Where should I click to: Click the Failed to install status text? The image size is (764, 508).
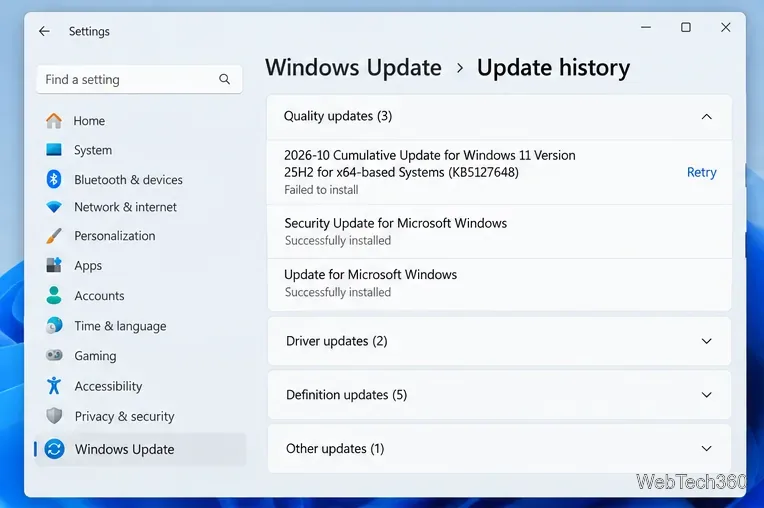click(321, 189)
